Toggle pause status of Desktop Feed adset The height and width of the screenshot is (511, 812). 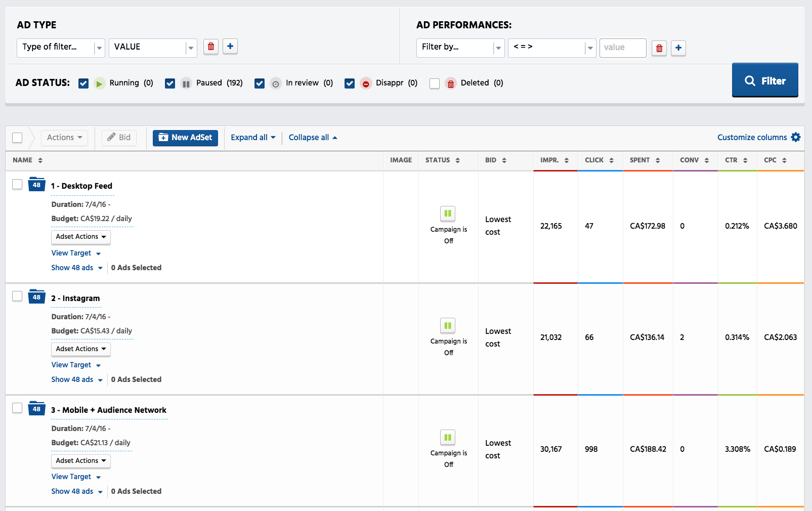click(x=448, y=214)
